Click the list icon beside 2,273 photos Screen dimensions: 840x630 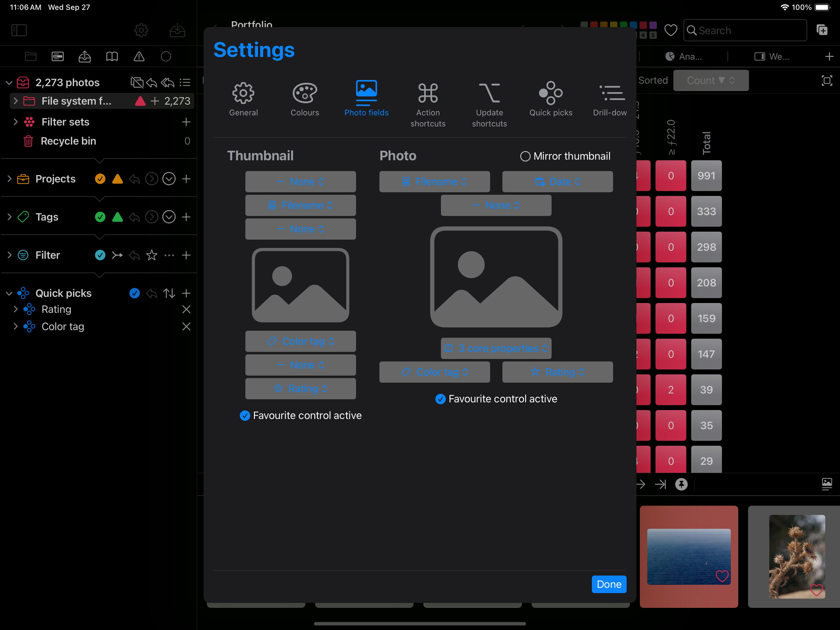click(x=185, y=82)
